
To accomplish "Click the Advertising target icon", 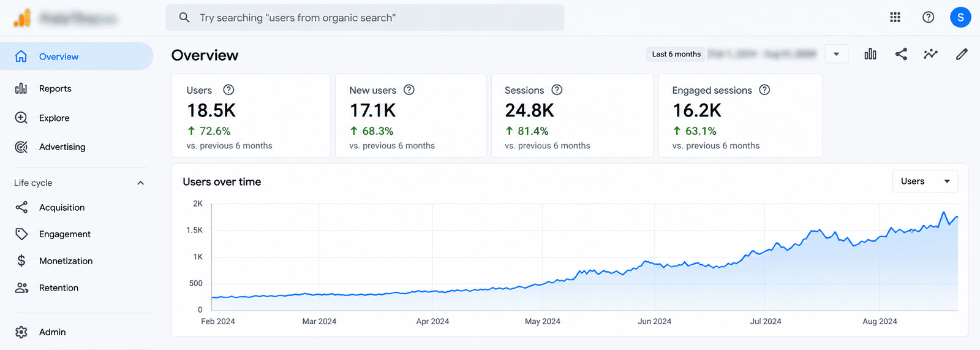I will point(21,146).
